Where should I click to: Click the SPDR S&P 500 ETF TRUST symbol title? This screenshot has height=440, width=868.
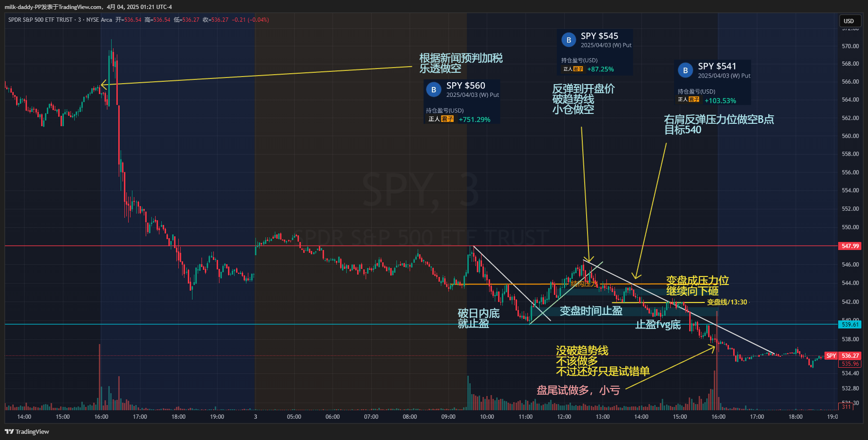coord(40,20)
